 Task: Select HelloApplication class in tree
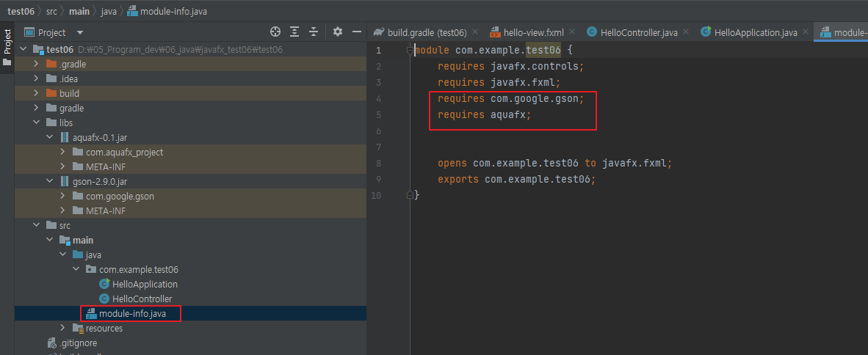click(x=145, y=285)
